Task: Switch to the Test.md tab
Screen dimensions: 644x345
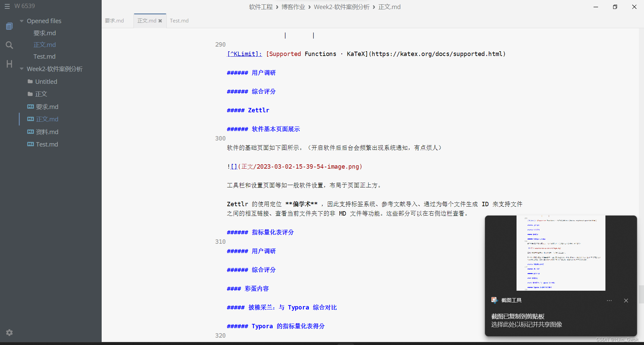Action: (x=179, y=21)
